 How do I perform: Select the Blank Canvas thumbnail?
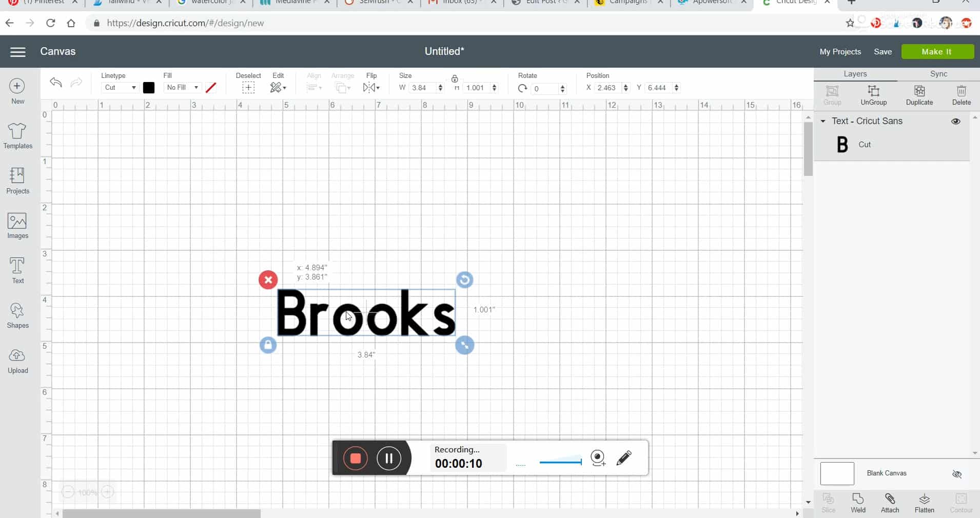pyautogui.click(x=837, y=474)
